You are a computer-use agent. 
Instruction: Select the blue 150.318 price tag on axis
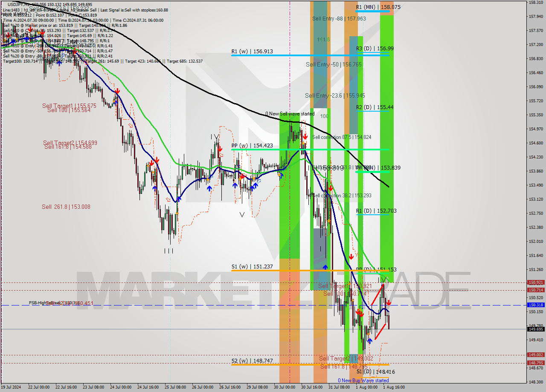[x=536, y=305]
